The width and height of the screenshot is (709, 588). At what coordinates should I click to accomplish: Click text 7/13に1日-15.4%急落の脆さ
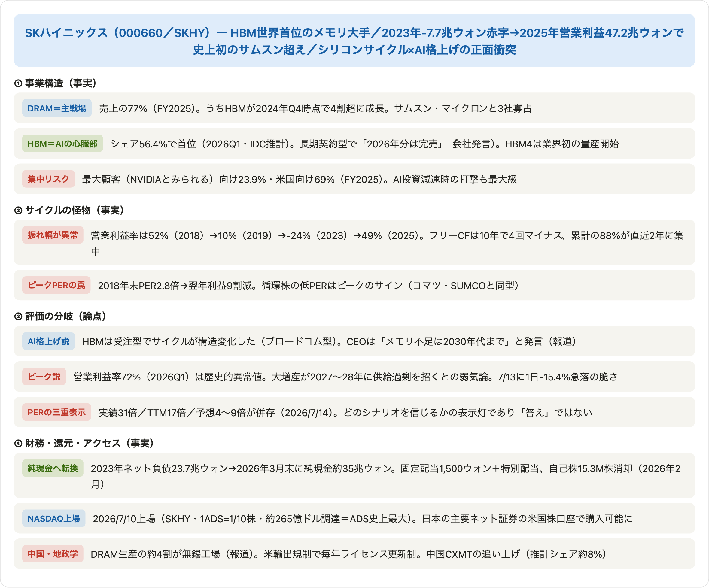click(557, 377)
